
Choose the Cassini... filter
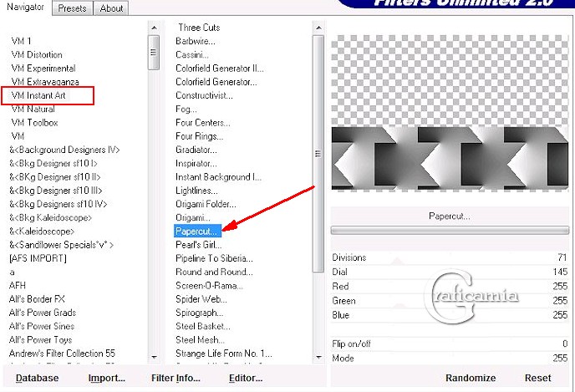(192, 54)
